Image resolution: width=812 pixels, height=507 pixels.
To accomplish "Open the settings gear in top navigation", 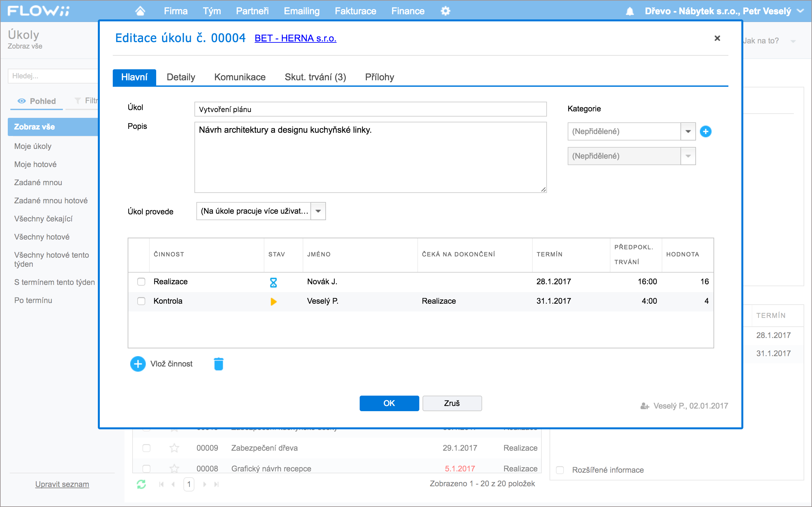I will (x=445, y=11).
